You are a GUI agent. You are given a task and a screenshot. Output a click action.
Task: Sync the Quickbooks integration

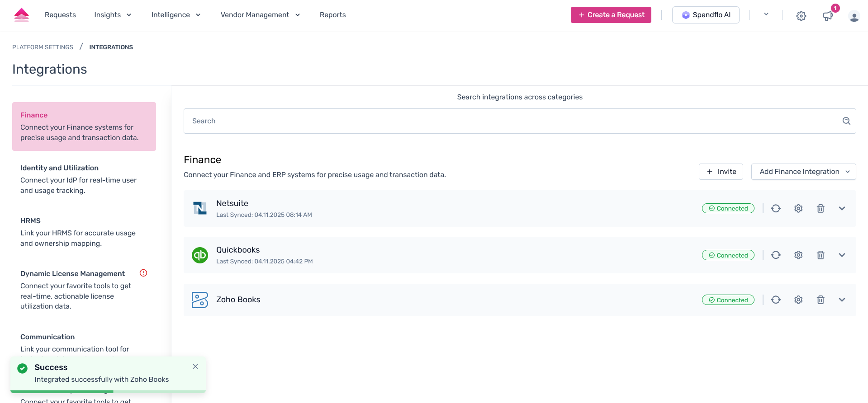[776, 255]
